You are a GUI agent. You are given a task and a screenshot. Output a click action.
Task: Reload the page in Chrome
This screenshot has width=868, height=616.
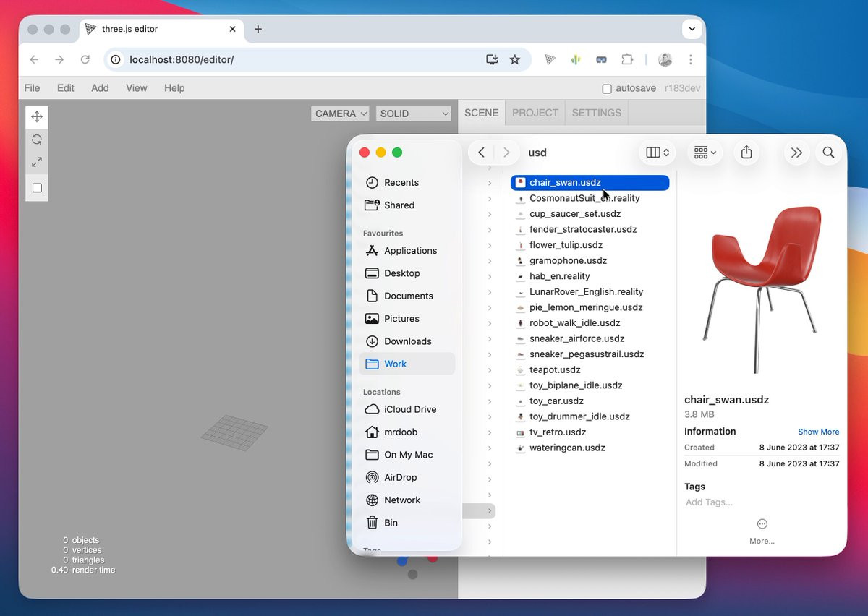(85, 59)
